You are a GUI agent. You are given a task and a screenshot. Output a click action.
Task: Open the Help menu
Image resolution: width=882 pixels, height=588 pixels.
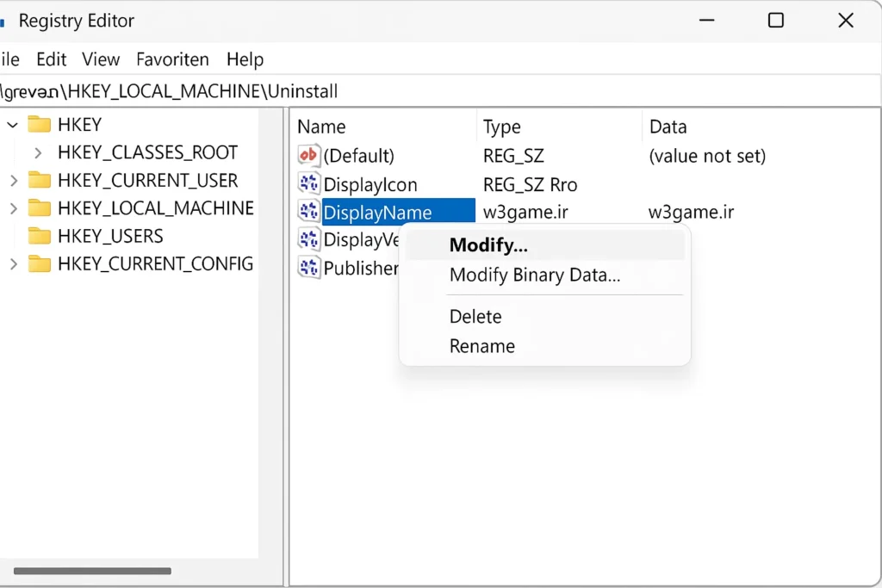click(x=245, y=59)
